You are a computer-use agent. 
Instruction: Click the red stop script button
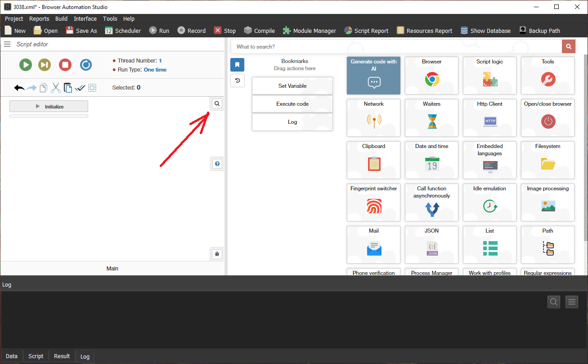click(65, 65)
